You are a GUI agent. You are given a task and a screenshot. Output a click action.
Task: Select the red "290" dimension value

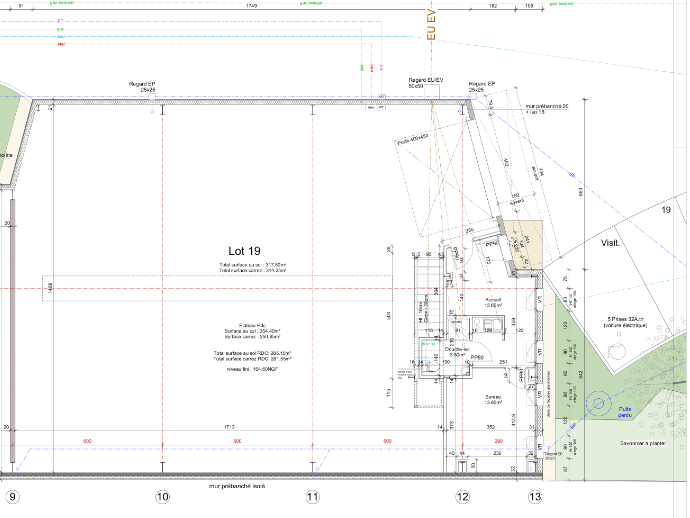point(499,441)
